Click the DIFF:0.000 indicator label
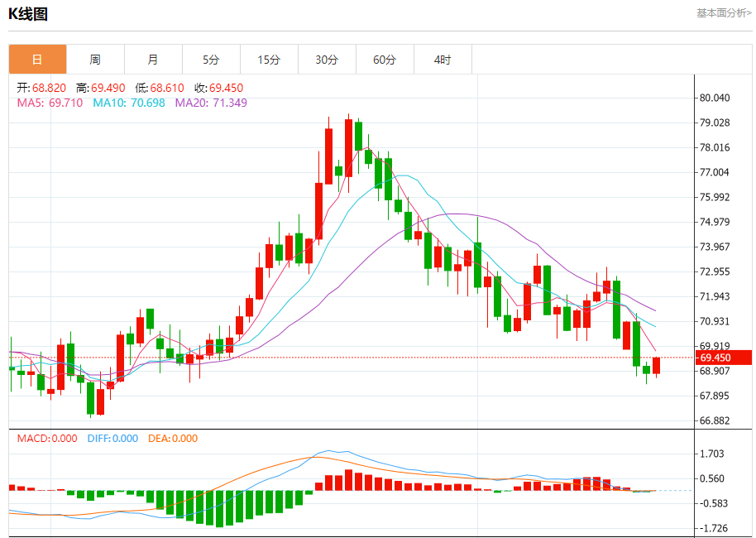 tap(112, 439)
